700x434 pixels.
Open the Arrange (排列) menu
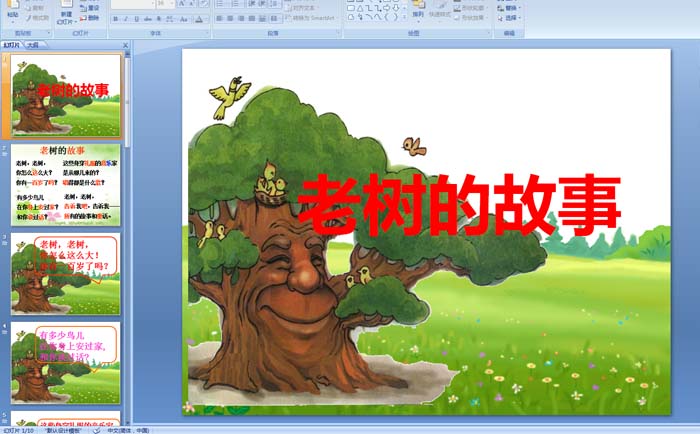click(x=418, y=10)
